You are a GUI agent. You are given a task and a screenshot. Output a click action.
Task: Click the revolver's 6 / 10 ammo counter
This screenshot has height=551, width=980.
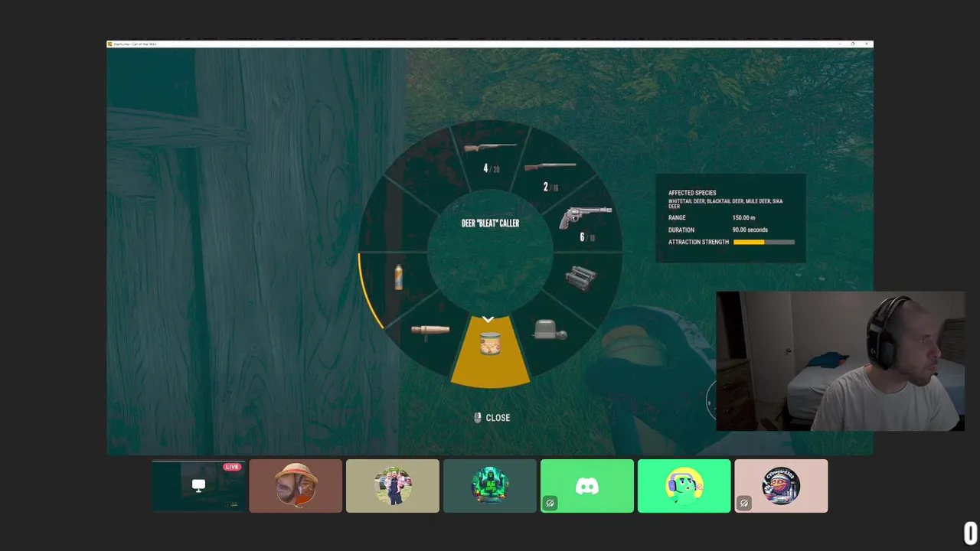coord(587,237)
